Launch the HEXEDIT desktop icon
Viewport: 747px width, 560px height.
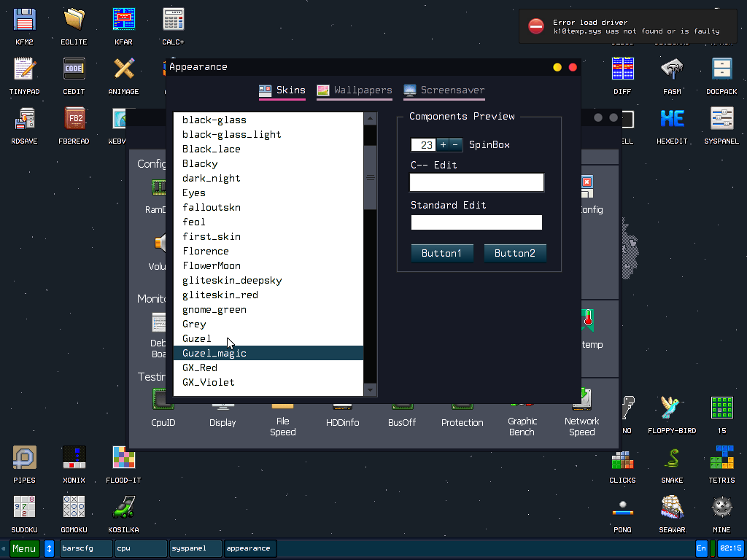[672, 118]
